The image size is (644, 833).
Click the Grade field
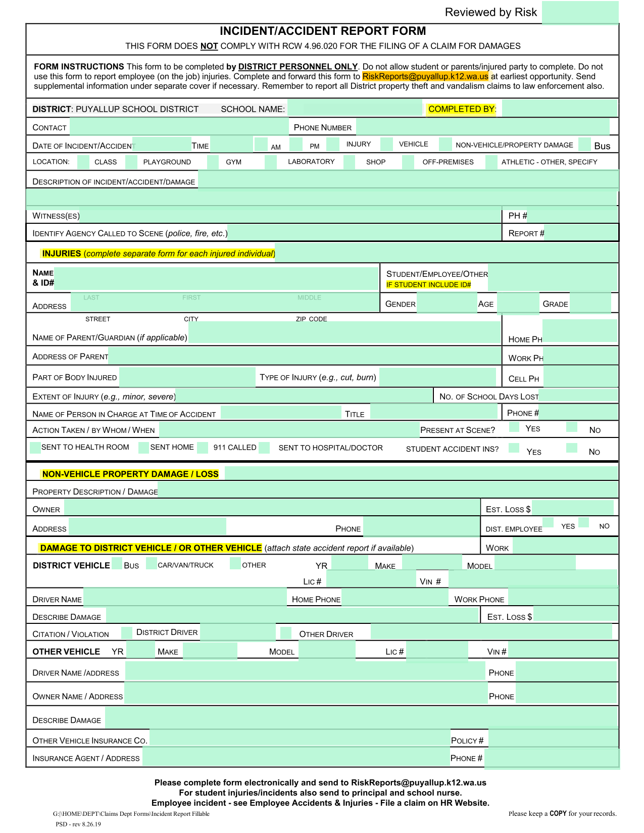tap(590, 303)
